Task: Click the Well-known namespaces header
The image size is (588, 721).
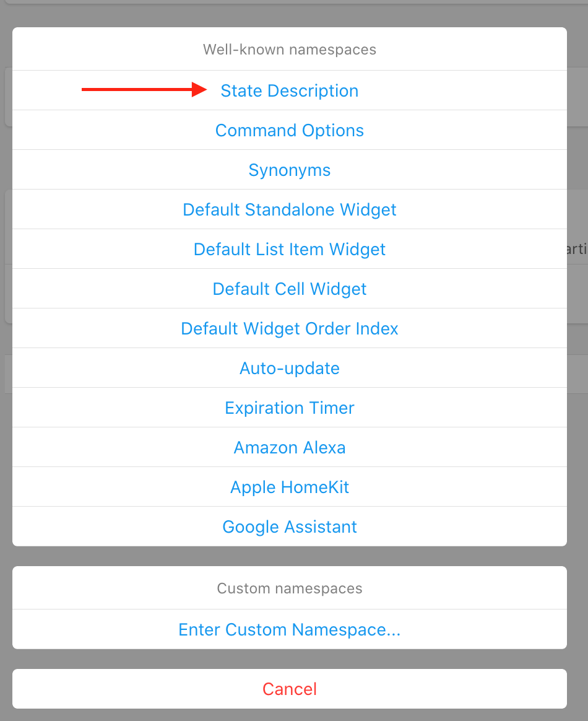Action: (x=290, y=50)
